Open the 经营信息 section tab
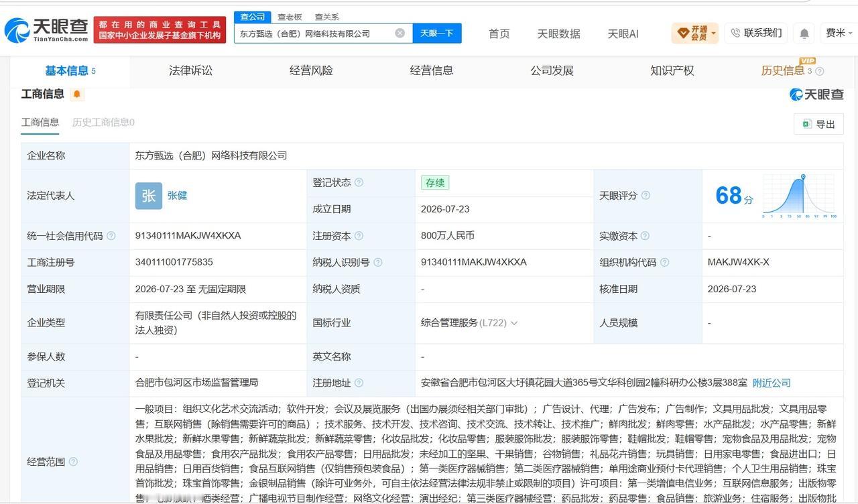This screenshot has height=504, width=858. click(x=432, y=70)
